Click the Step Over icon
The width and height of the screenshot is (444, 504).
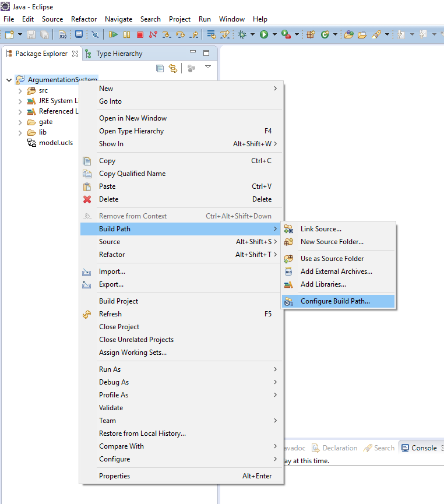point(180,34)
